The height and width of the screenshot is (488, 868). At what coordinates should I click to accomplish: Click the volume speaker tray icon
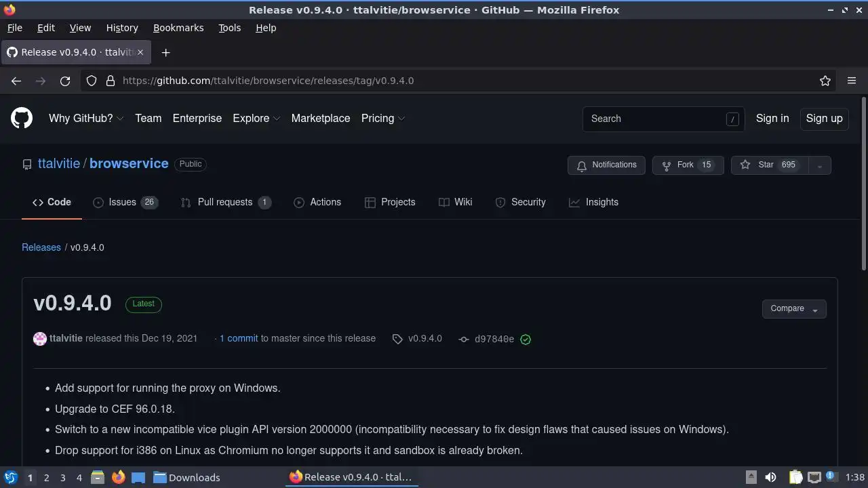pyautogui.click(x=770, y=477)
